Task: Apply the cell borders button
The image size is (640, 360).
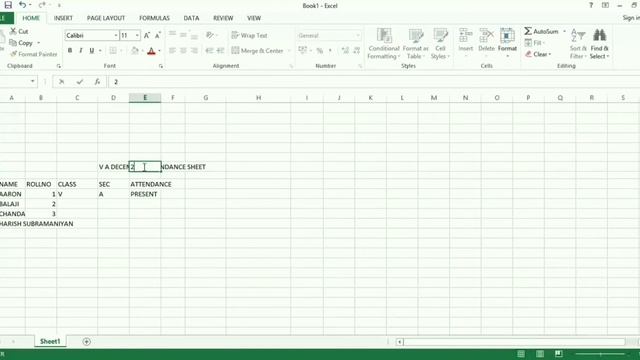Action: (113, 51)
